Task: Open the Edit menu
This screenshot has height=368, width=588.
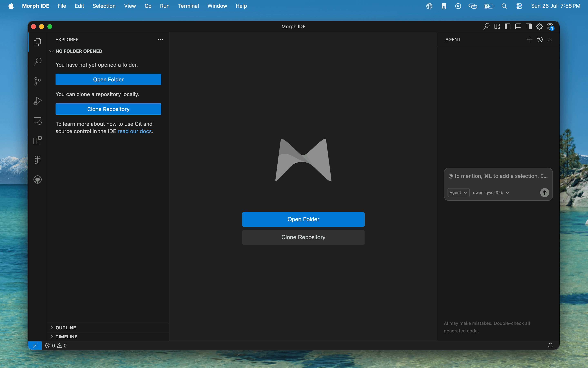Action: tap(79, 6)
